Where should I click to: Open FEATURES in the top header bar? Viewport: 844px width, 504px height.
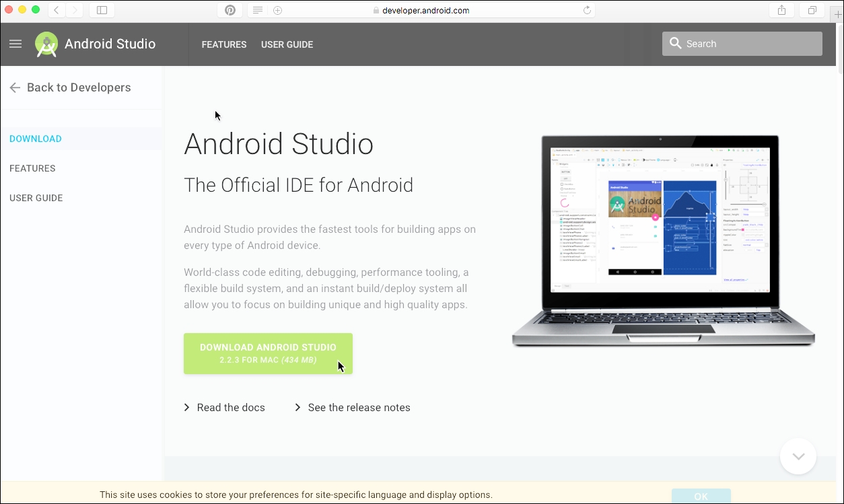point(224,44)
